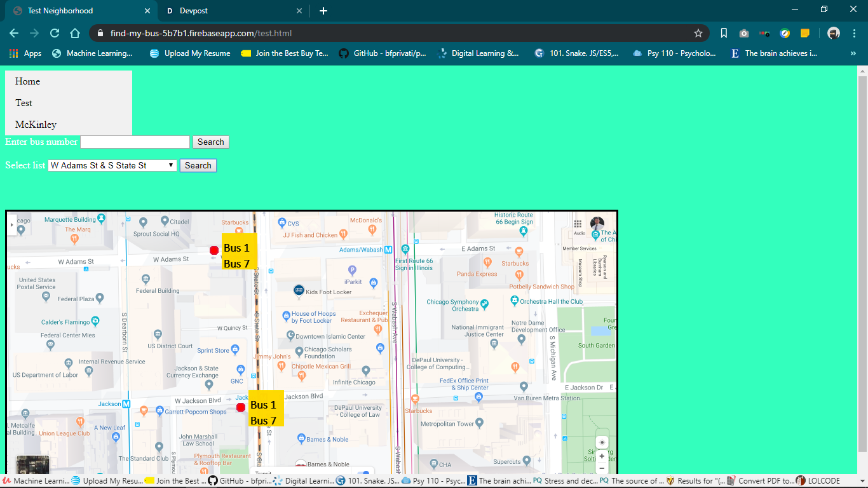This screenshot has width=868, height=488.
Task: Open the McKinley menu item
Action: [x=69, y=125]
